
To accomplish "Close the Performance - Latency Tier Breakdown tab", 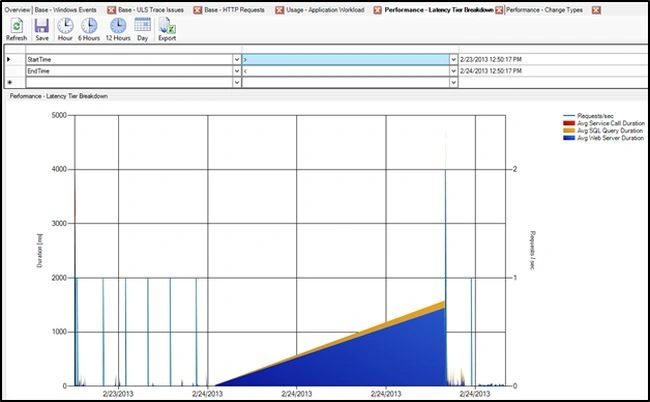I will (499, 10).
